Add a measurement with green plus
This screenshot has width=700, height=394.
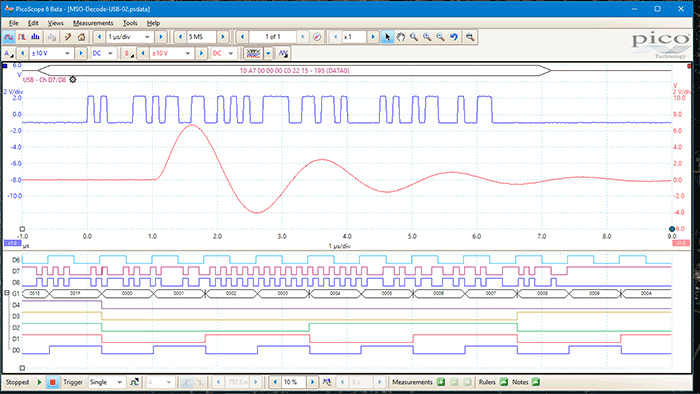(x=441, y=382)
